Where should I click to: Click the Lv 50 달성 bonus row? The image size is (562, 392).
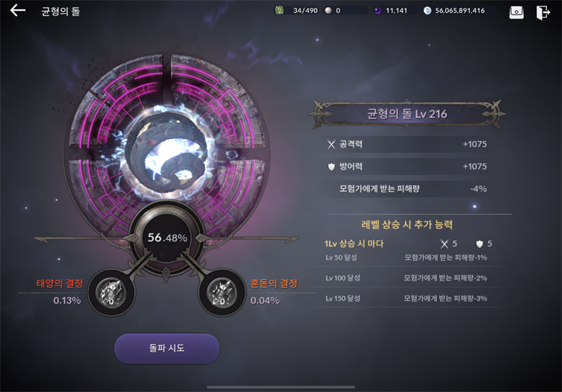tap(407, 258)
